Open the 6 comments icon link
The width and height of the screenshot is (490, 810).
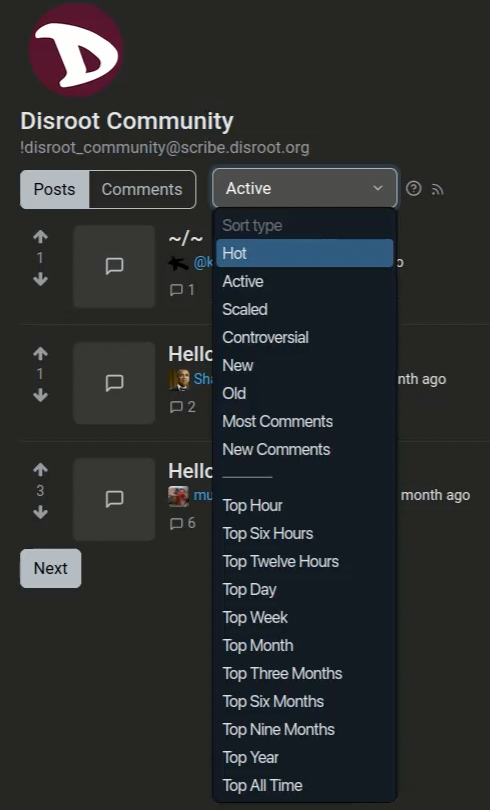183,523
